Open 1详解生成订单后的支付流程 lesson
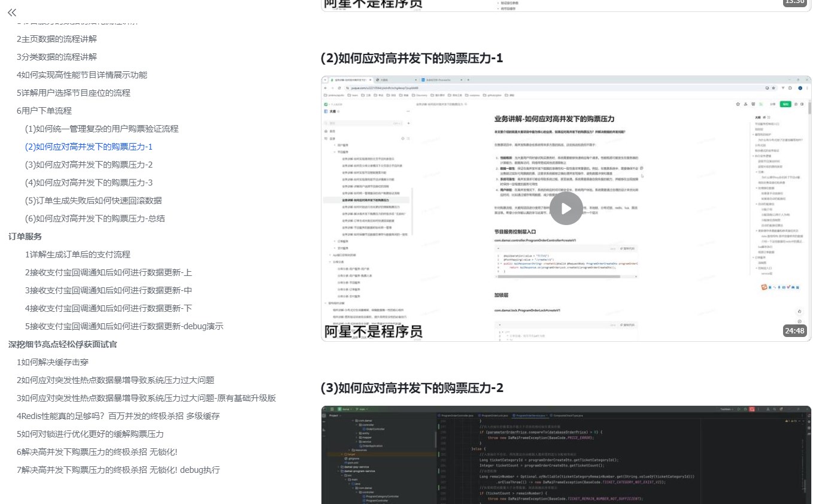Viewport: 813px width, 504px height. click(x=78, y=254)
